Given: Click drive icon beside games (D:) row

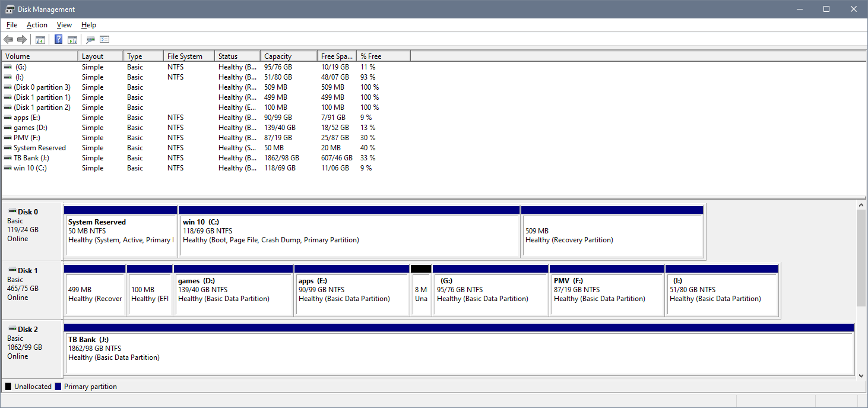Looking at the screenshot, I should pyautogui.click(x=8, y=128).
